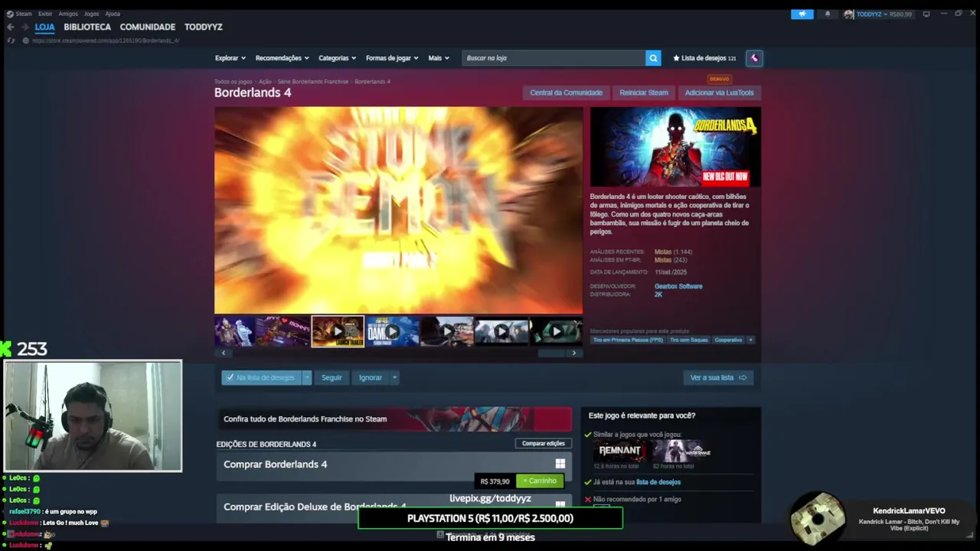980x551 pixels.
Task: Open the 2K publisher link
Action: pyautogui.click(x=658, y=294)
